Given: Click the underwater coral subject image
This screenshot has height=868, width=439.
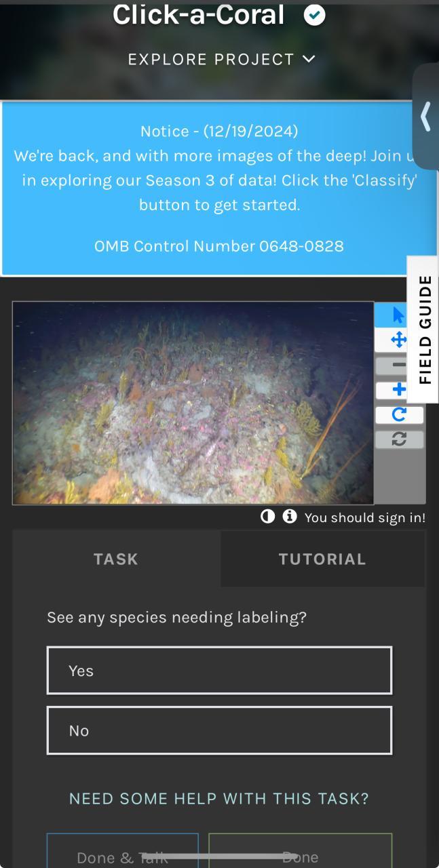Looking at the screenshot, I should point(193,403).
